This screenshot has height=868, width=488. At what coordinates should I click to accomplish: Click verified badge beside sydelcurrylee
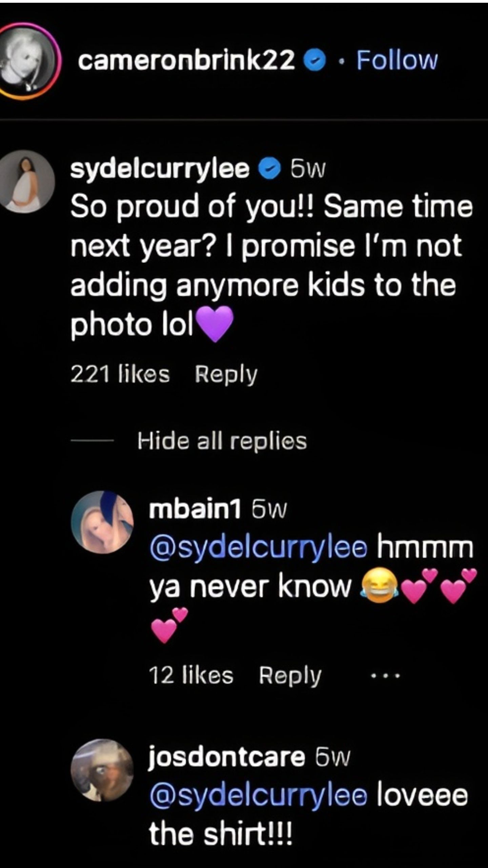click(269, 169)
